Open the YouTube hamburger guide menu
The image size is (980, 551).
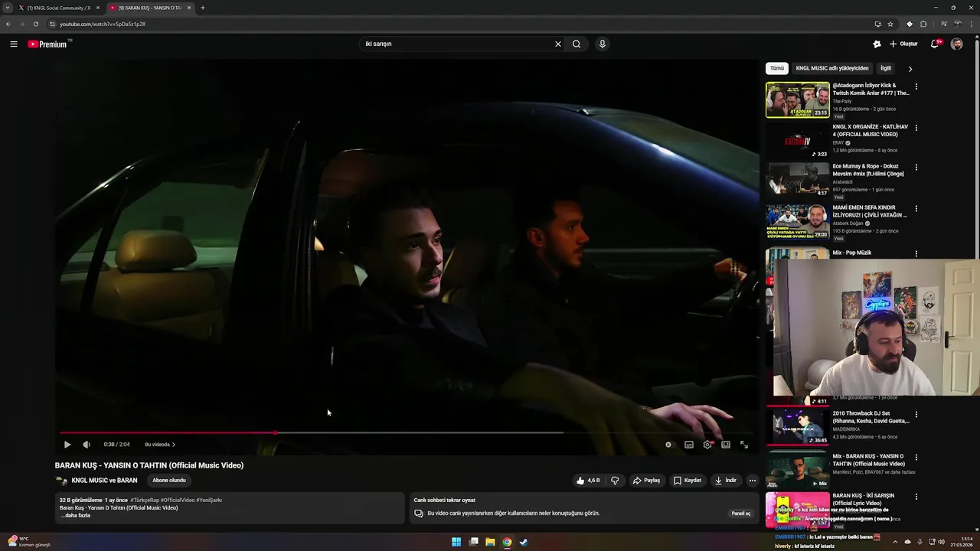pos(14,44)
